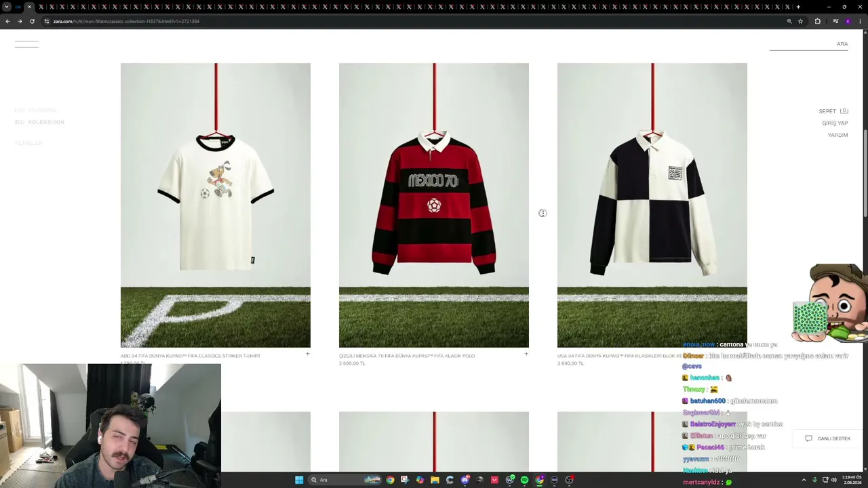The image size is (868, 488).
Task: Open the CANLI DESTEK live chat
Action: coord(828,439)
